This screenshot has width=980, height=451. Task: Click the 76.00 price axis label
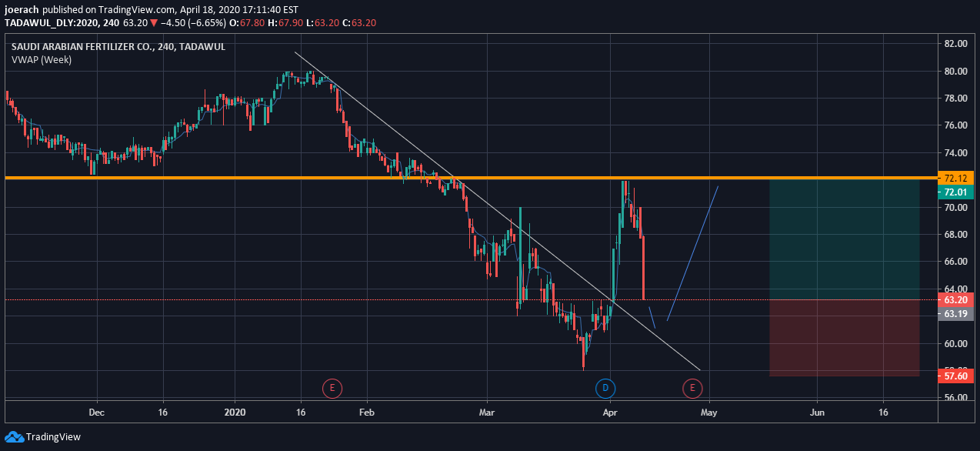[x=955, y=125]
